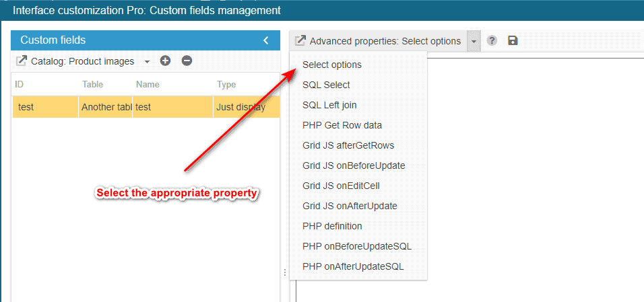Screen dimensions: 644x302
Task: Click the Catalog: Product images popup icon
Action: pyautogui.click(x=21, y=61)
